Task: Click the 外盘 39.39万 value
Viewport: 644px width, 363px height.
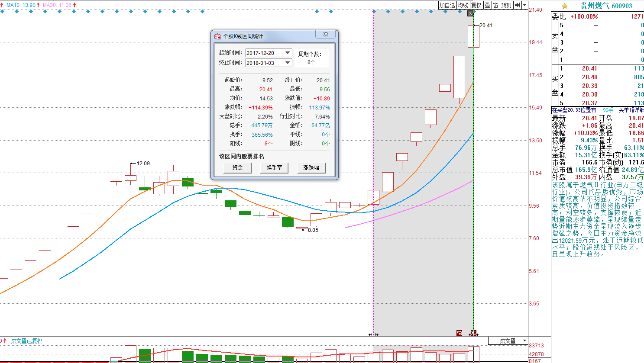Action: point(586,177)
